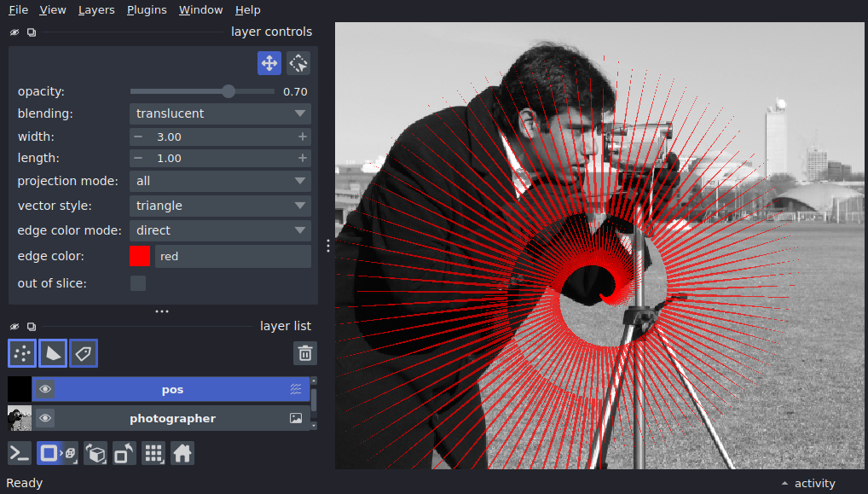Activate the pan/zoom mode button
The image size is (868, 494).
pyautogui.click(x=269, y=63)
